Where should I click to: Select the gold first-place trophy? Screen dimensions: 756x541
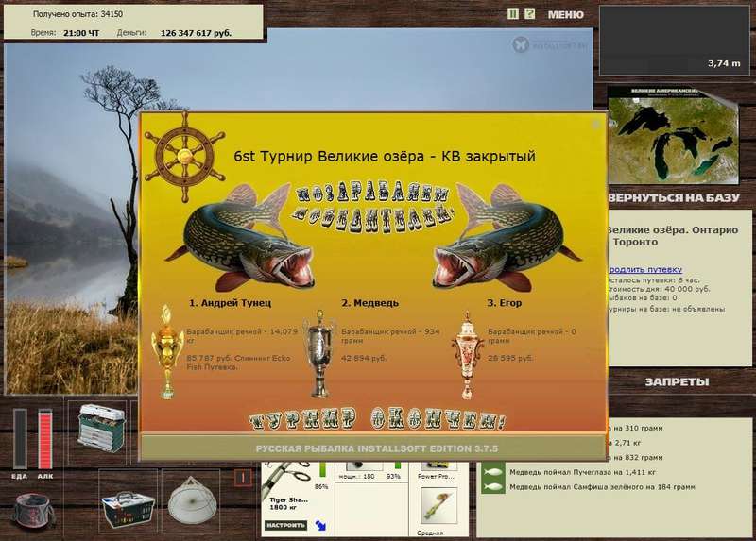167,351
